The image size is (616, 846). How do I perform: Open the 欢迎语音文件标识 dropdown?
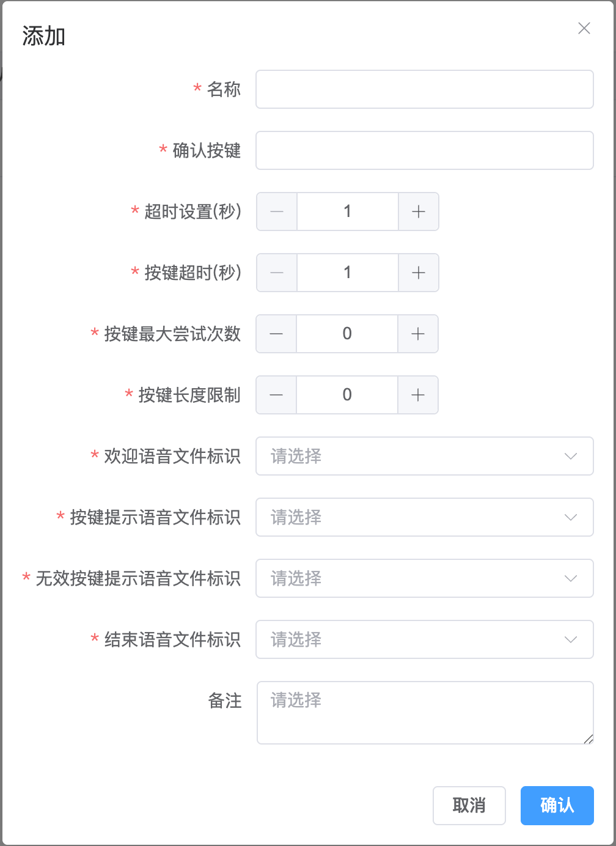pyautogui.click(x=425, y=456)
